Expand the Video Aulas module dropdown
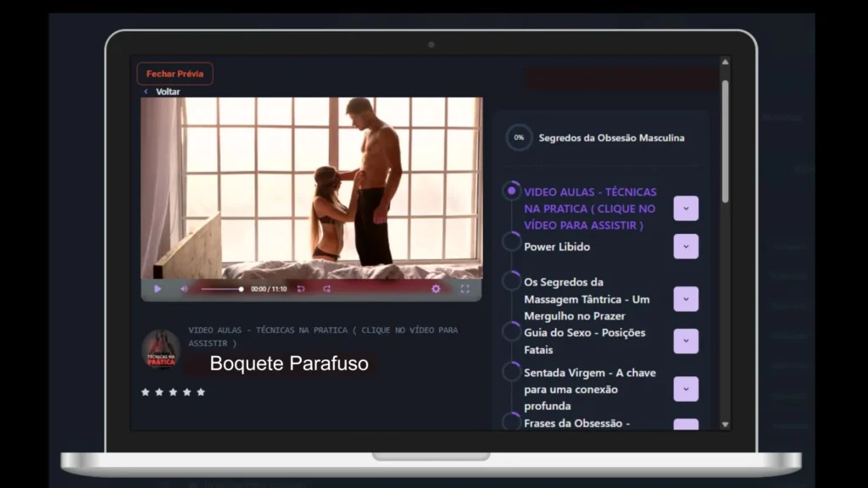Screen dimensions: 868x488 (686, 208)
